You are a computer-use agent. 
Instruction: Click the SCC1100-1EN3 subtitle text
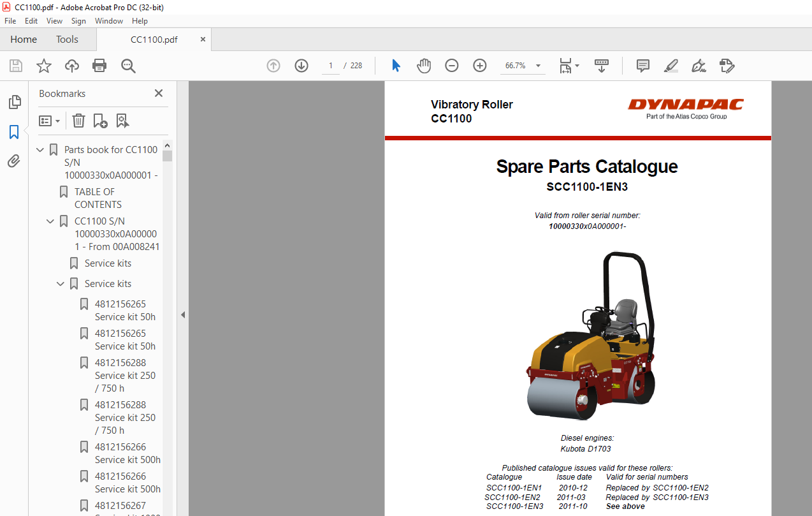[x=587, y=188]
